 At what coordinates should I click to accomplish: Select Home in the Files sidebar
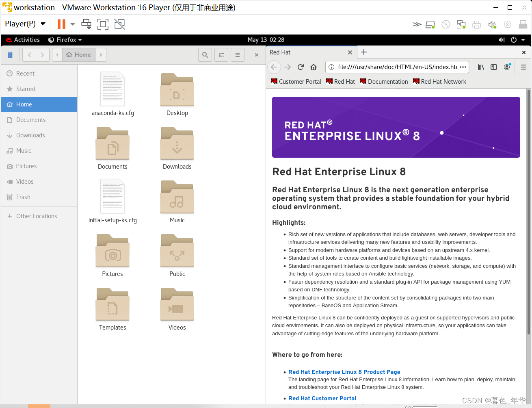[x=39, y=104]
